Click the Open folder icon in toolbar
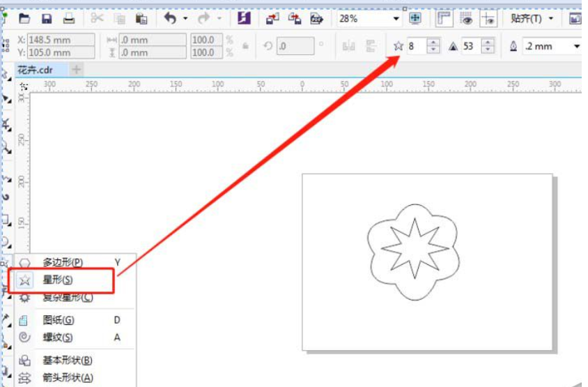The image size is (588, 387). point(24,18)
